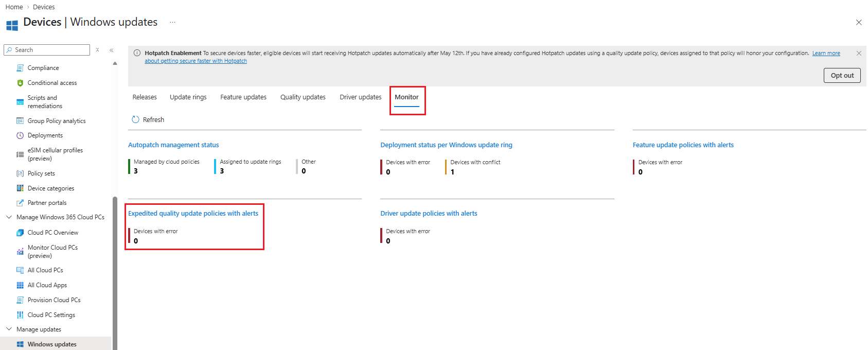868x350 pixels.
Task: Click the sidebar vertical scrollbar
Action: coord(115,273)
